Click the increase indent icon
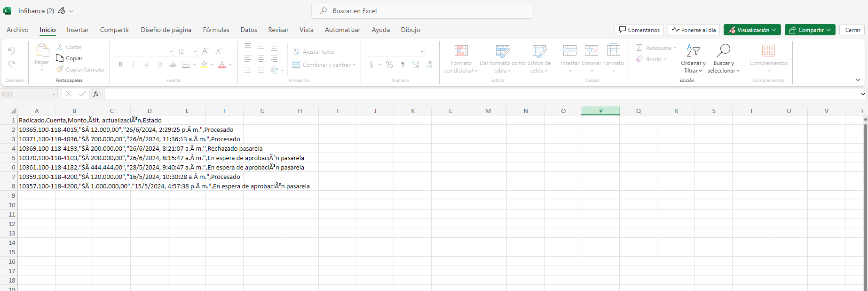This screenshot has width=868, height=291. click(x=261, y=70)
